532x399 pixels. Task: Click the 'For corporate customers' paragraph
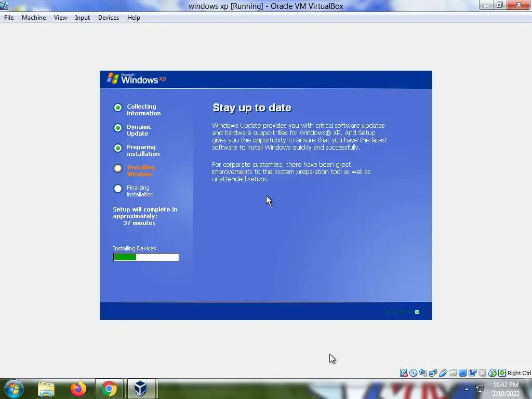click(x=291, y=171)
